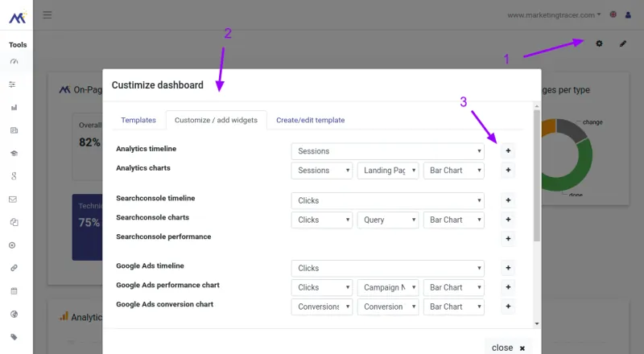Open Google Ads performance Campaign dropdown
Viewport: 644px width, 354px height.
(x=388, y=287)
